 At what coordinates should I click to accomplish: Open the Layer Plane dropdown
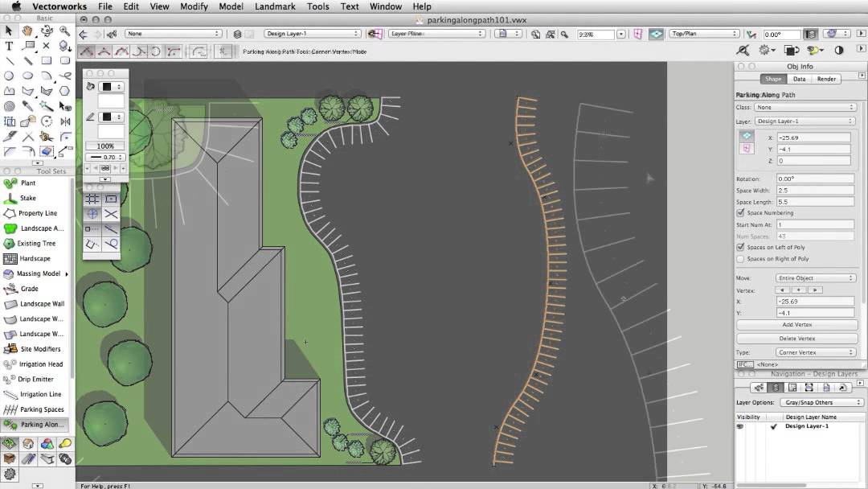(436, 34)
